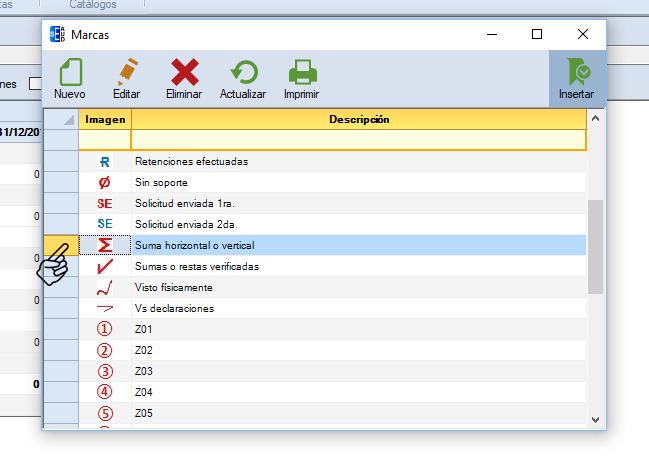Viewport: 649px width, 456px height.
Task: Click the Descripción filter input field
Action: 358,140
